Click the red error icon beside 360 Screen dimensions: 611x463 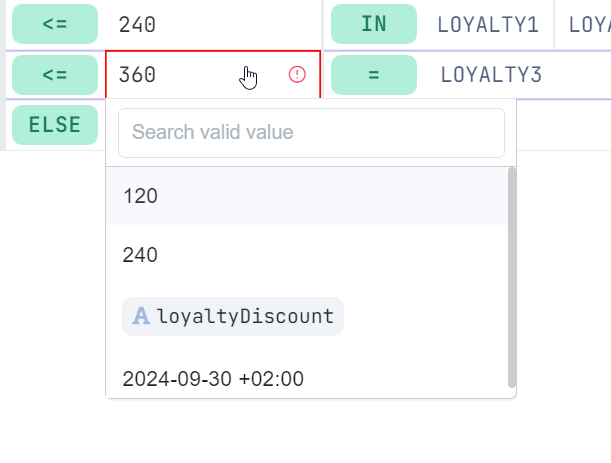pyautogui.click(x=297, y=75)
